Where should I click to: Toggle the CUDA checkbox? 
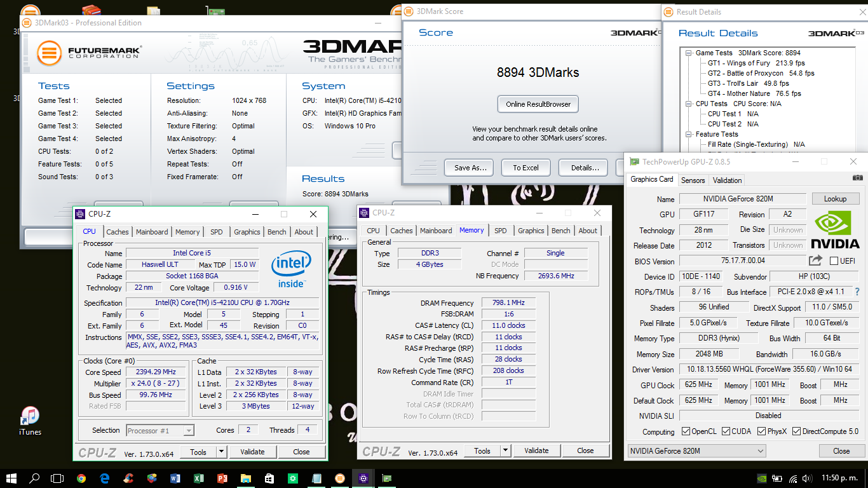point(725,431)
